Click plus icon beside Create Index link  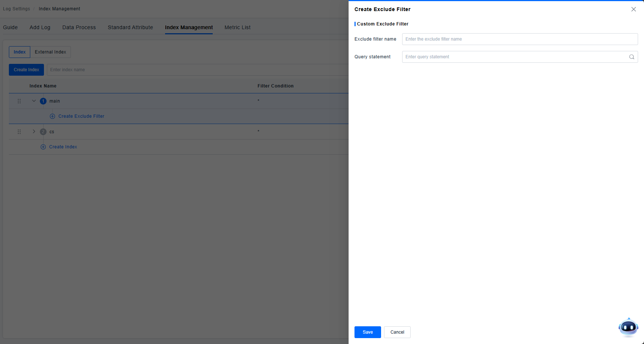[x=43, y=147]
